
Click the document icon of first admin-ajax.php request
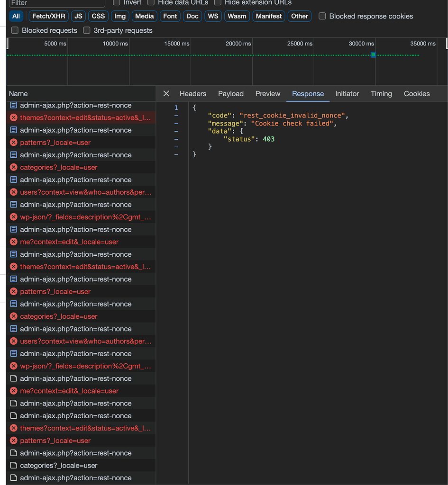point(14,105)
